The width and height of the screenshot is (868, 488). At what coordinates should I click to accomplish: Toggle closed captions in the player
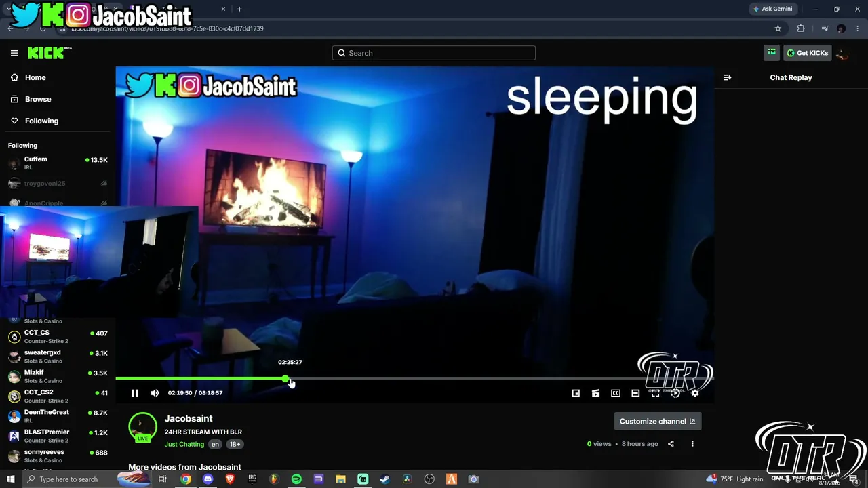[x=616, y=393]
